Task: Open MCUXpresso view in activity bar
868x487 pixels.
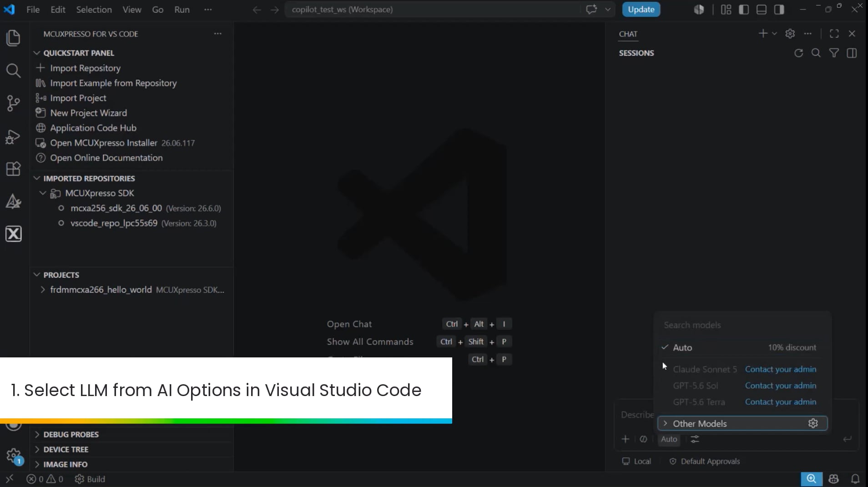Action: (13, 234)
